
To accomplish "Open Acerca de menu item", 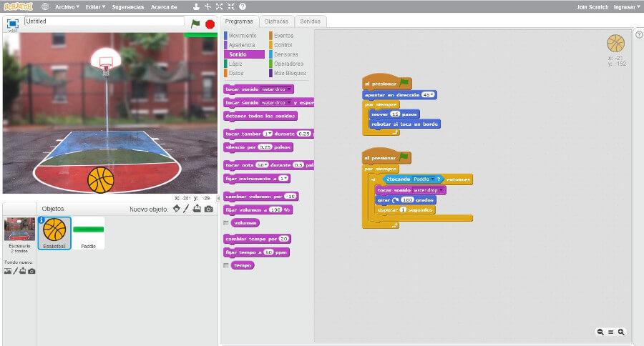I will point(164,7).
